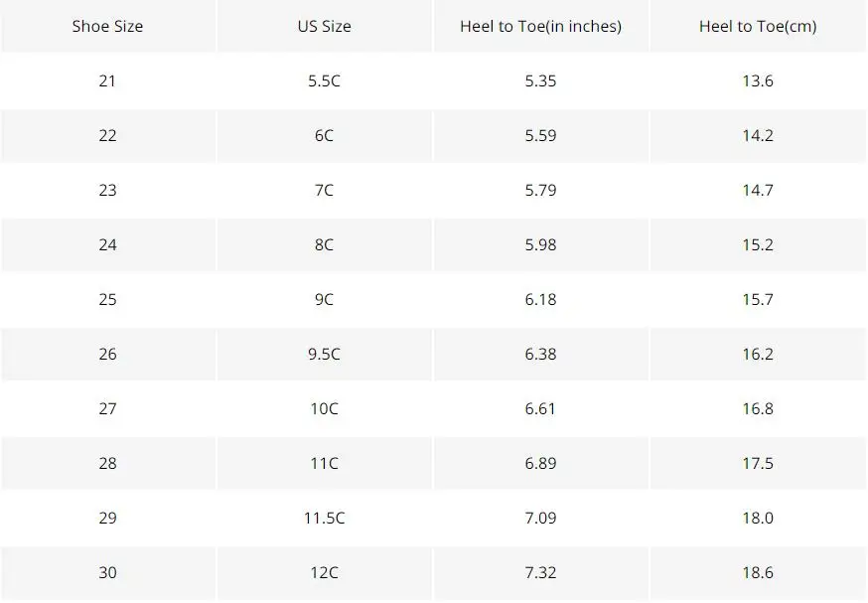The height and width of the screenshot is (603, 868).
Task: Select the 6.18 inches cell
Action: pos(541,300)
